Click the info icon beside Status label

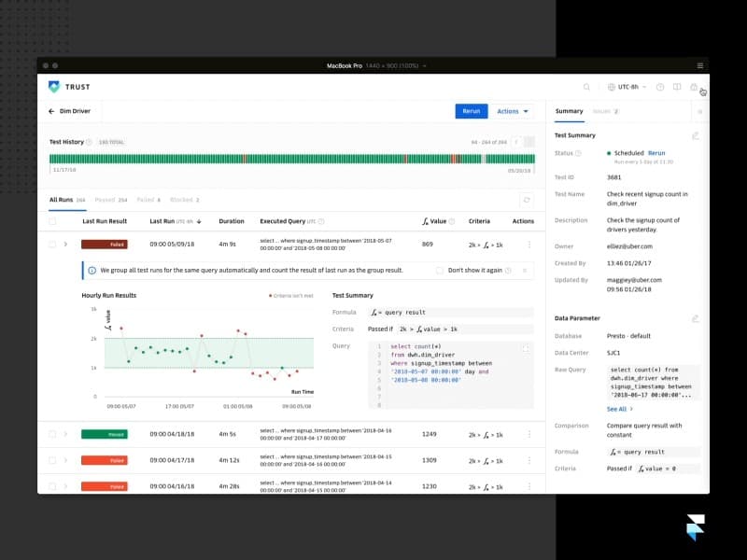(578, 153)
